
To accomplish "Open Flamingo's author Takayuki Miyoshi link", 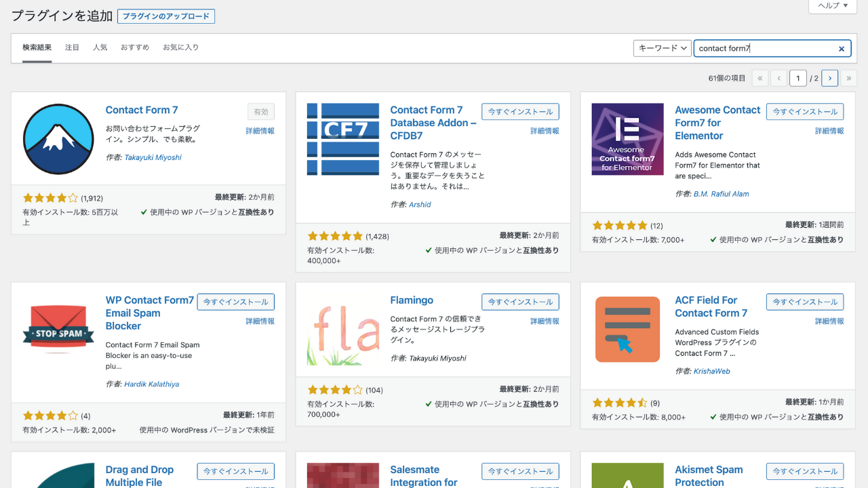I will pyautogui.click(x=437, y=359).
